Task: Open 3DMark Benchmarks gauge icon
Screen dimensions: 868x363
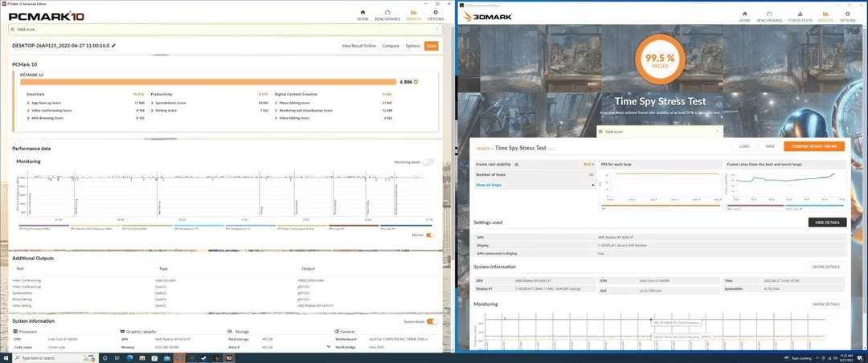Action: [769, 14]
